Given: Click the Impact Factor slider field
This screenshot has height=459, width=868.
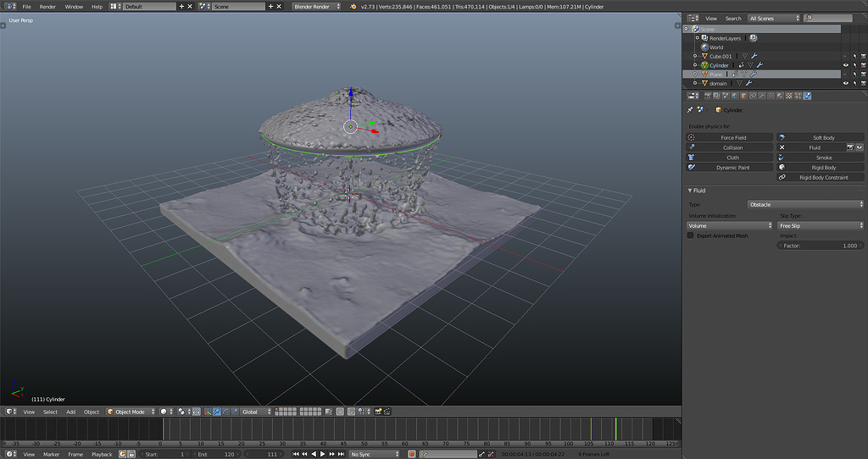Looking at the screenshot, I should tap(821, 246).
